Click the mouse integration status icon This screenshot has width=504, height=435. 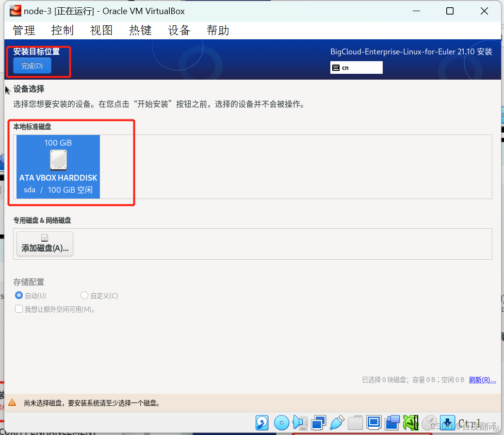click(429, 423)
